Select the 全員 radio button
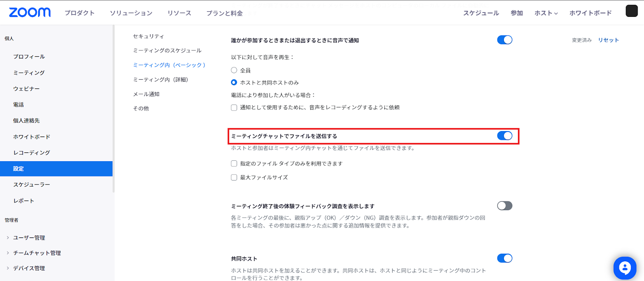This screenshot has height=281, width=644. point(234,70)
